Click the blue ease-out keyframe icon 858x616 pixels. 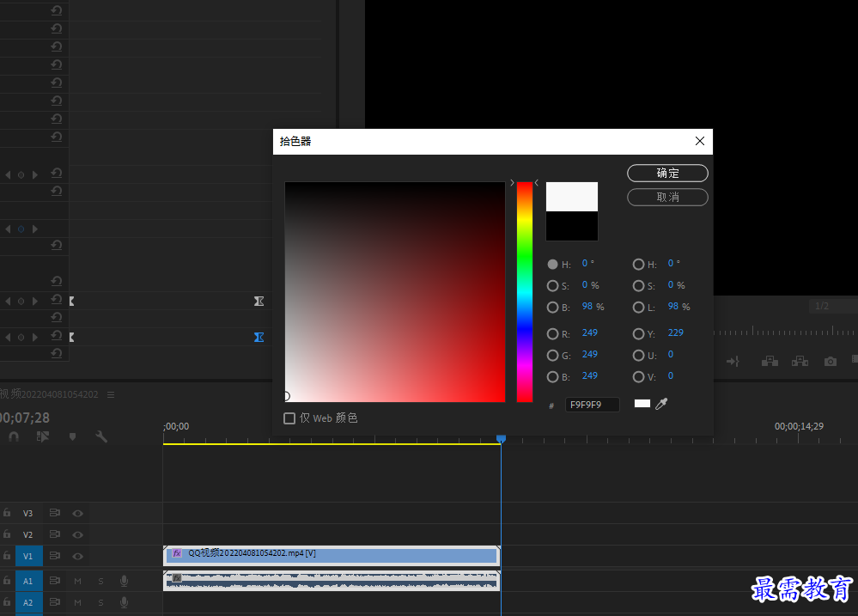(x=259, y=338)
